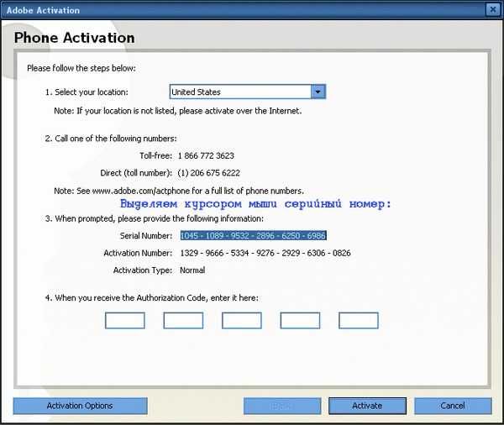Click the blue Russian annotation text
The image size is (504, 425).
(255, 204)
